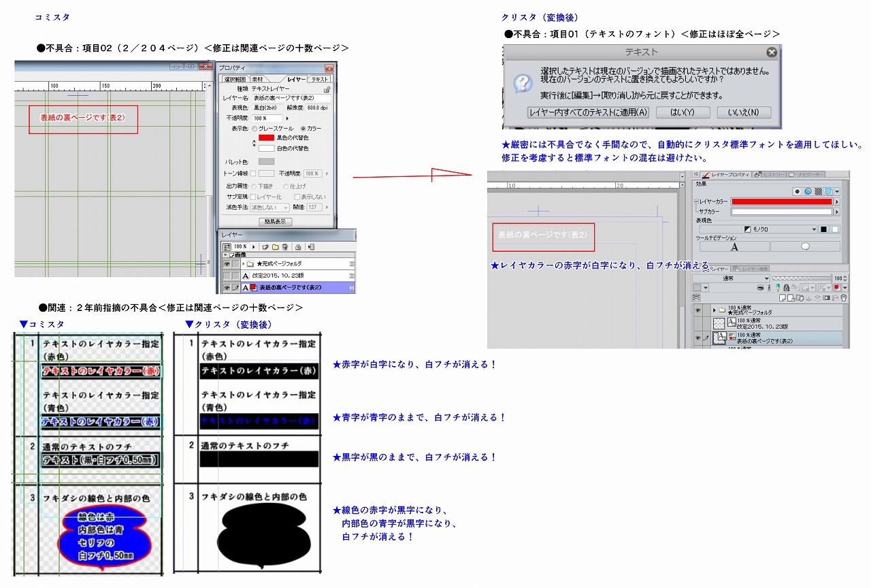Viewport: 871px width, 588px height.
Task: Click the 閾値 127 field
Action: click(x=314, y=208)
